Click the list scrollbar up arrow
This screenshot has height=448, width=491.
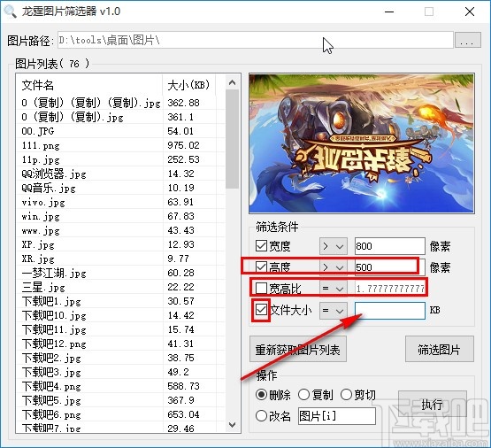[232, 82]
